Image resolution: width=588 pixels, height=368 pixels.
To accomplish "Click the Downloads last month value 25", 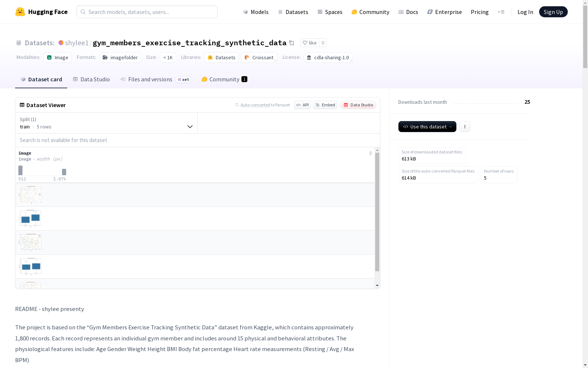I will tap(527, 102).
